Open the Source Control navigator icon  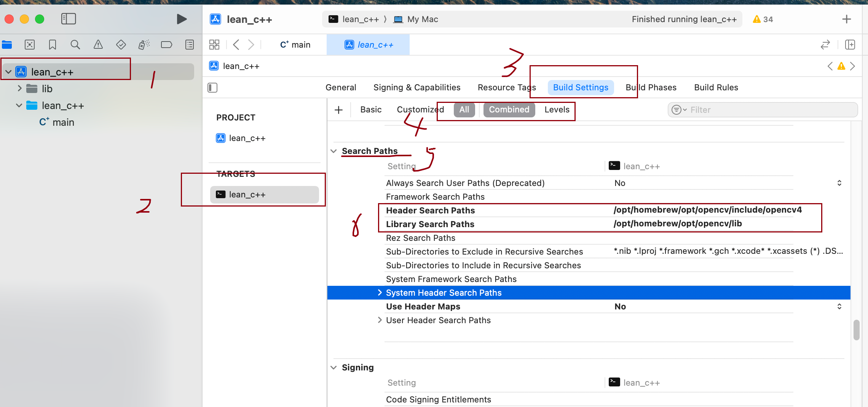[30, 45]
